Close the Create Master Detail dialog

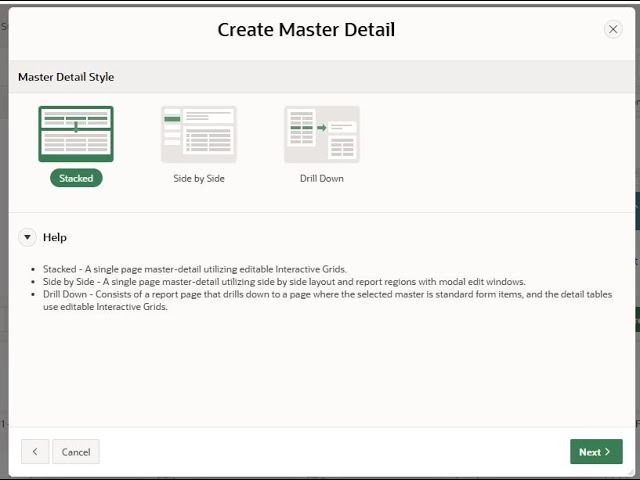613,29
